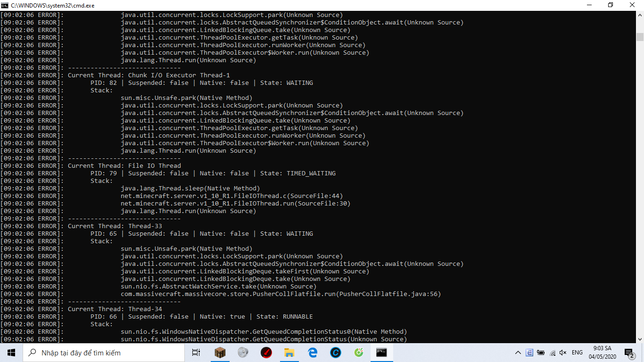
Task: Click the console vertical scrollbar thumb
Action: 640,37
